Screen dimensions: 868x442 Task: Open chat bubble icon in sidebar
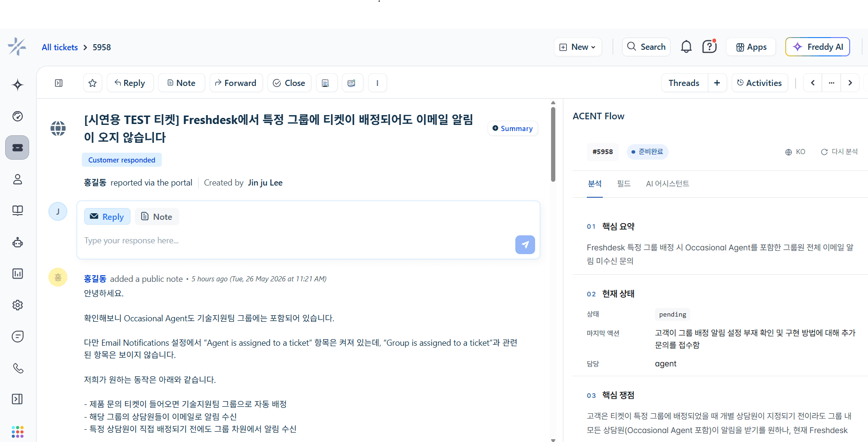point(17,336)
